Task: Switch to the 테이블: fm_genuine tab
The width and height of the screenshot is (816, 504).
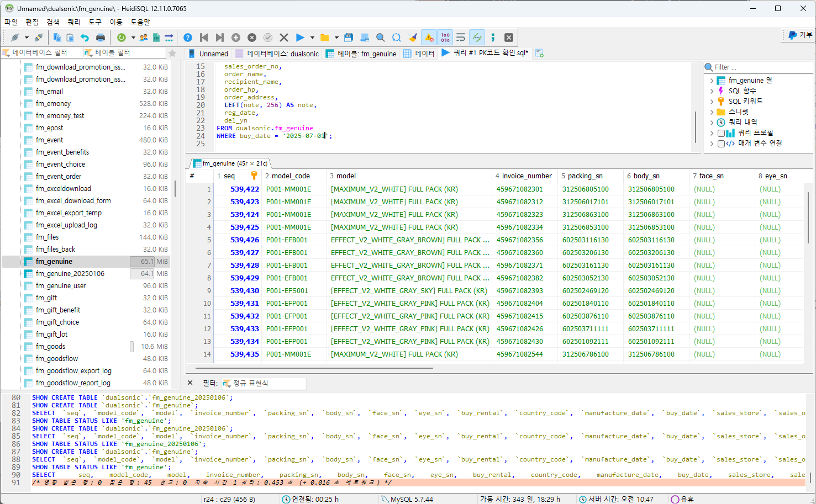Action: click(361, 54)
